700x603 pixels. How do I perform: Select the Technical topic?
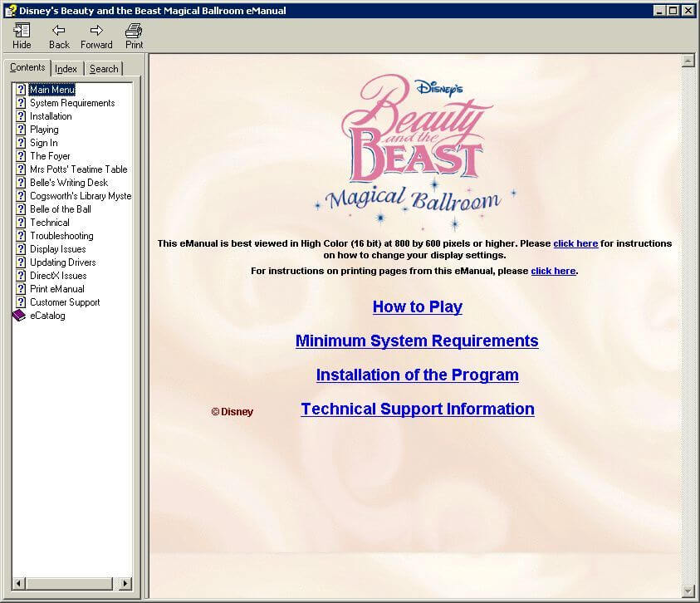pos(50,223)
